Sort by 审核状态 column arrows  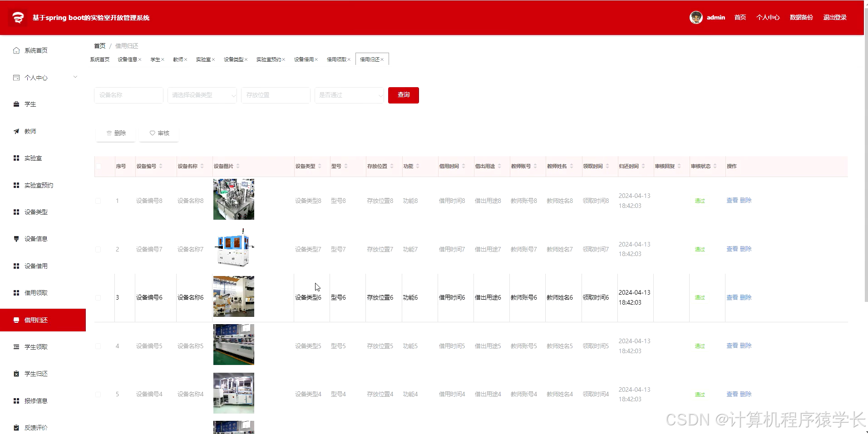pos(715,166)
